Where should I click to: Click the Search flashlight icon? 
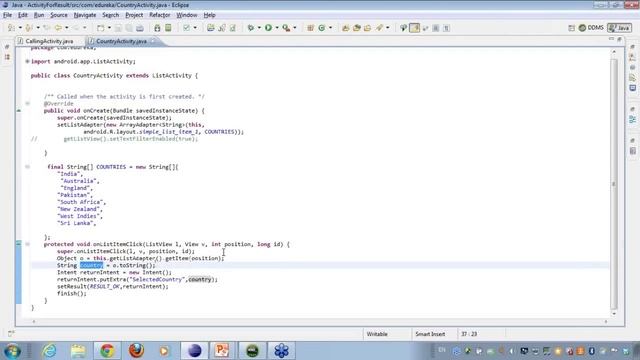[x=379, y=28]
